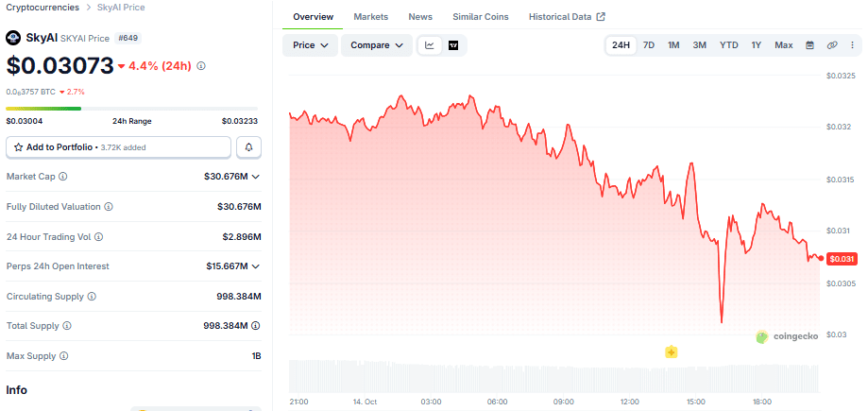The height and width of the screenshot is (411, 868).
Task: Click the 4.4% (24h) change text
Action: coord(160,66)
